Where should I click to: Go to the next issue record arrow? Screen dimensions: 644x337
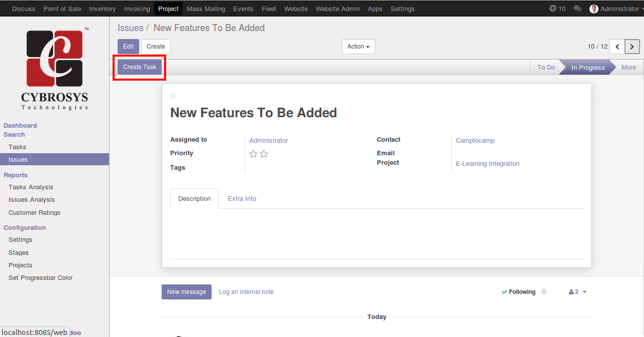click(x=632, y=47)
